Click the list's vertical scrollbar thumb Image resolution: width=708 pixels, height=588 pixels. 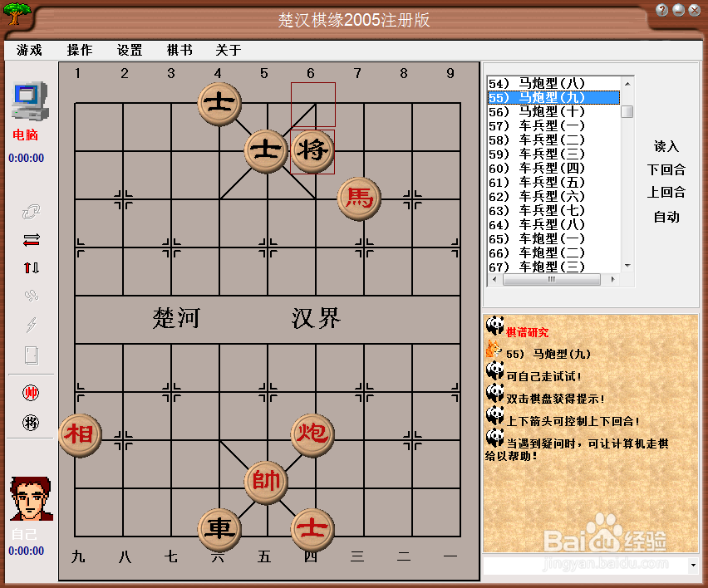click(x=627, y=111)
